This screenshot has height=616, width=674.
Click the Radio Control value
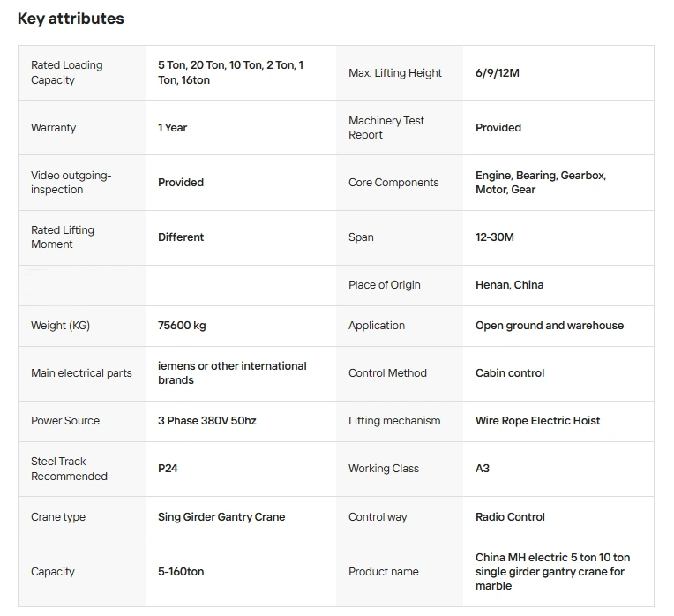click(x=510, y=517)
